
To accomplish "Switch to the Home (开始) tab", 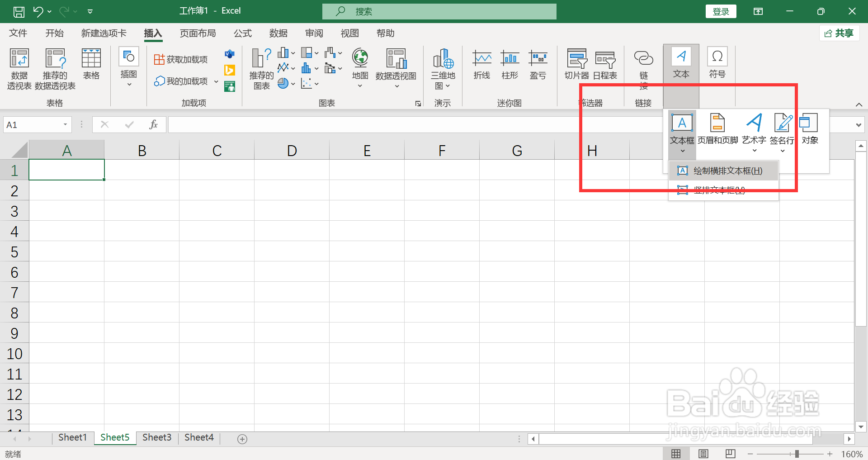I will [x=55, y=33].
